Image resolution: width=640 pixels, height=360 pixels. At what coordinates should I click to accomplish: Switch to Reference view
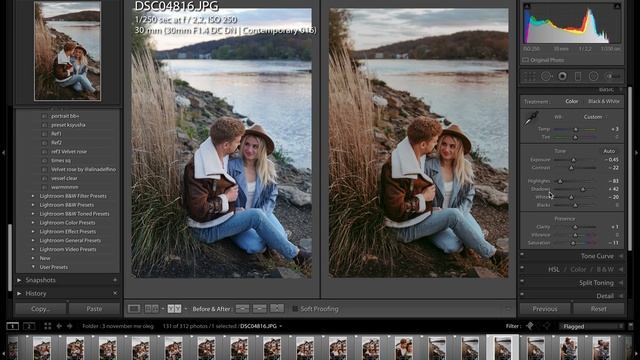[x=151, y=309]
